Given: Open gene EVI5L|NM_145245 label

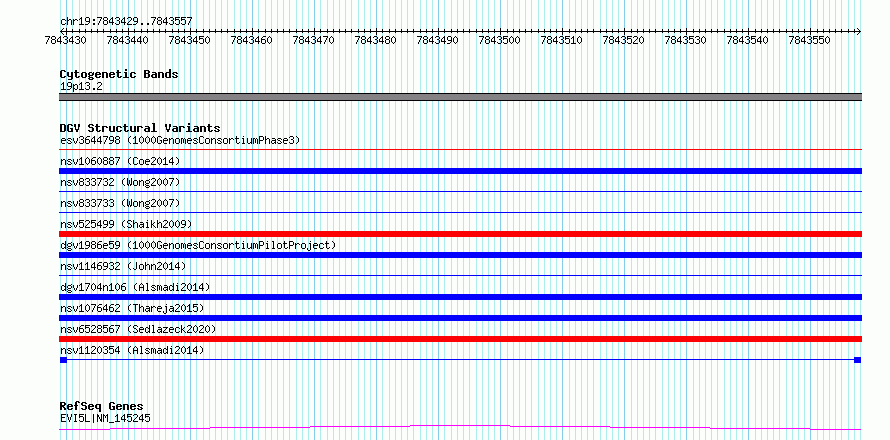Looking at the screenshot, I should (105, 419).
